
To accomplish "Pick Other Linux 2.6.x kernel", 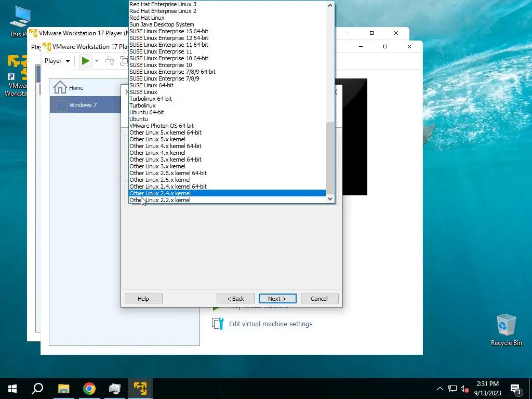I will [x=228, y=180].
